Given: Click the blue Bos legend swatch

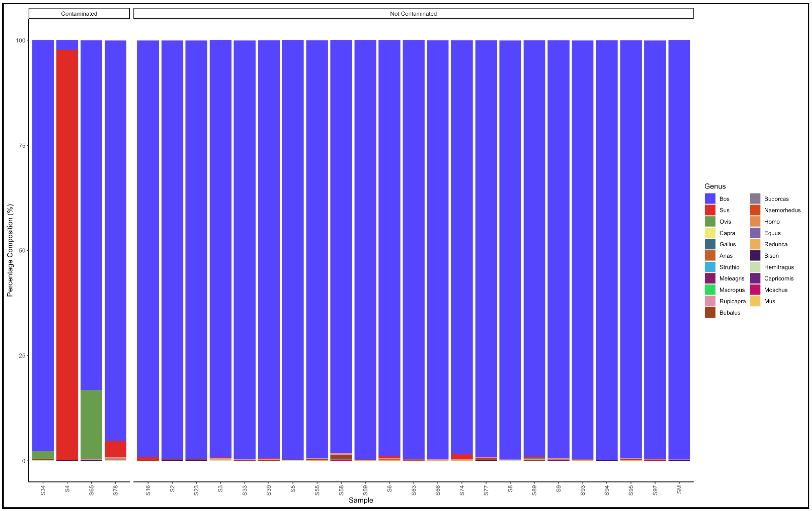Looking at the screenshot, I should pos(710,199).
